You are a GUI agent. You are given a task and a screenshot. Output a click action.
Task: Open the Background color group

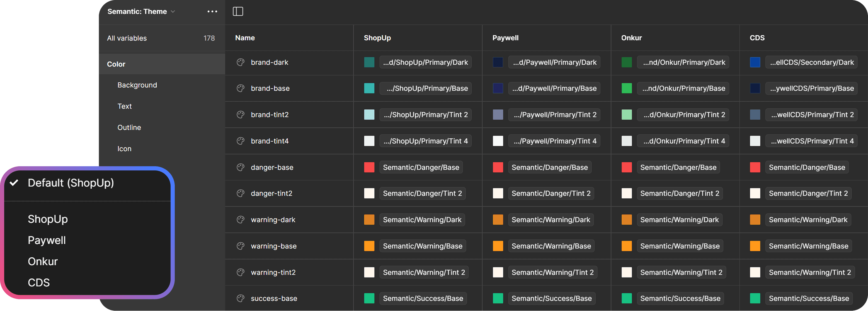click(137, 85)
